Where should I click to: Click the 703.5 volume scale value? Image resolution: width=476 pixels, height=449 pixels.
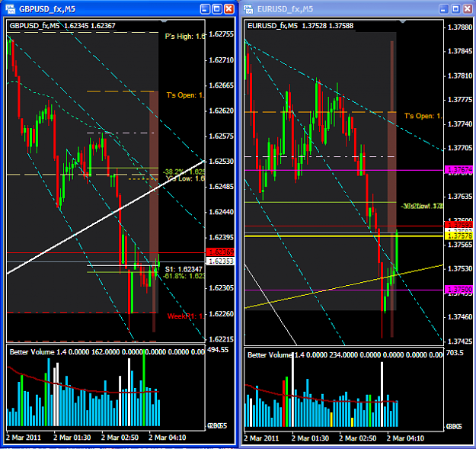click(x=455, y=353)
